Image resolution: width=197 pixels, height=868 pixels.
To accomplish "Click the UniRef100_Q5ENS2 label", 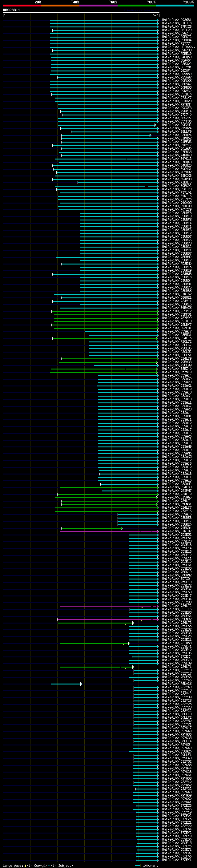I will click(x=177, y=620).
